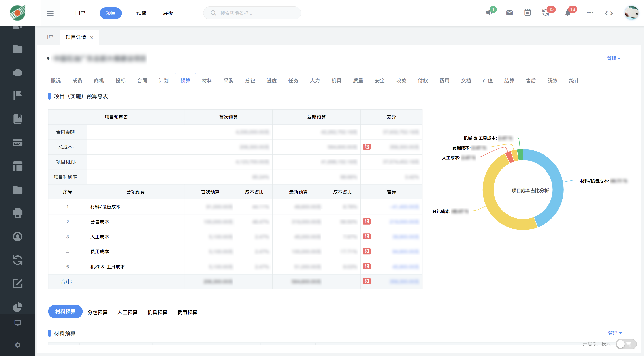The height and width of the screenshot is (356, 644).
Task: Open the mail envelope icon
Action: (x=509, y=13)
